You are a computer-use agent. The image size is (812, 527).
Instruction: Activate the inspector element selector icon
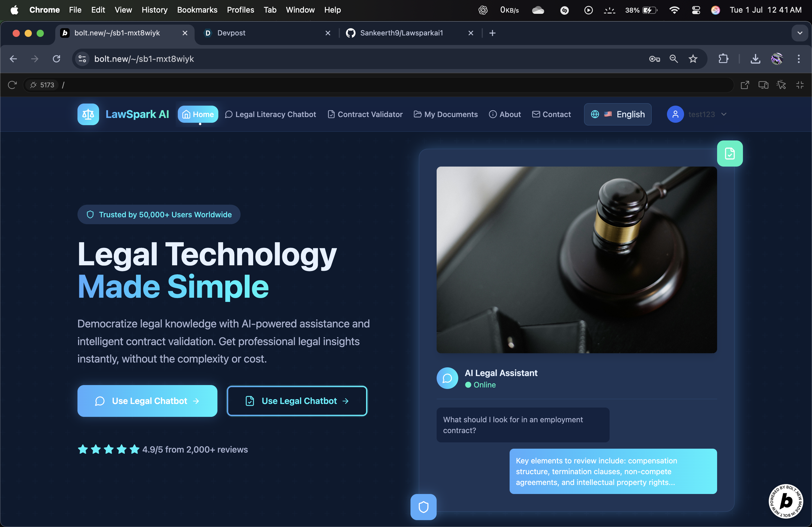coord(781,85)
